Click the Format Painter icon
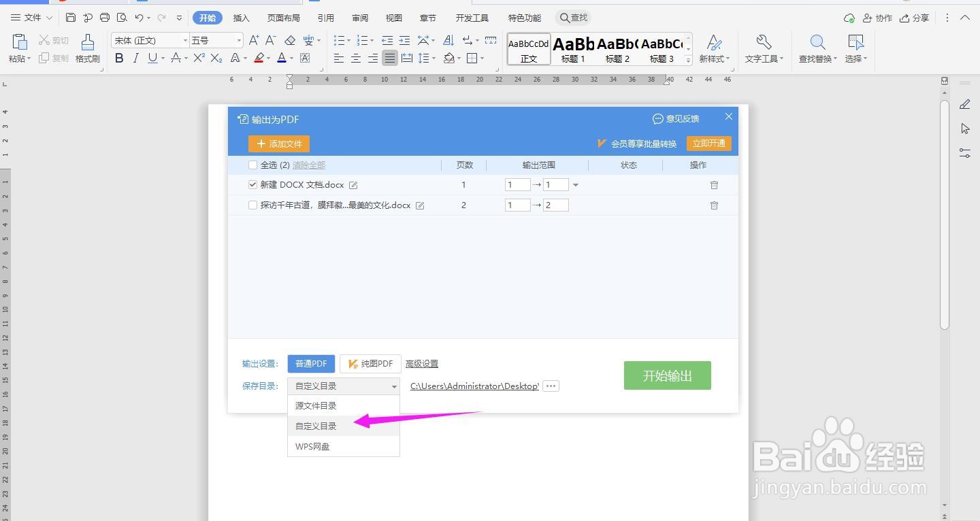980x521 pixels. [87, 48]
